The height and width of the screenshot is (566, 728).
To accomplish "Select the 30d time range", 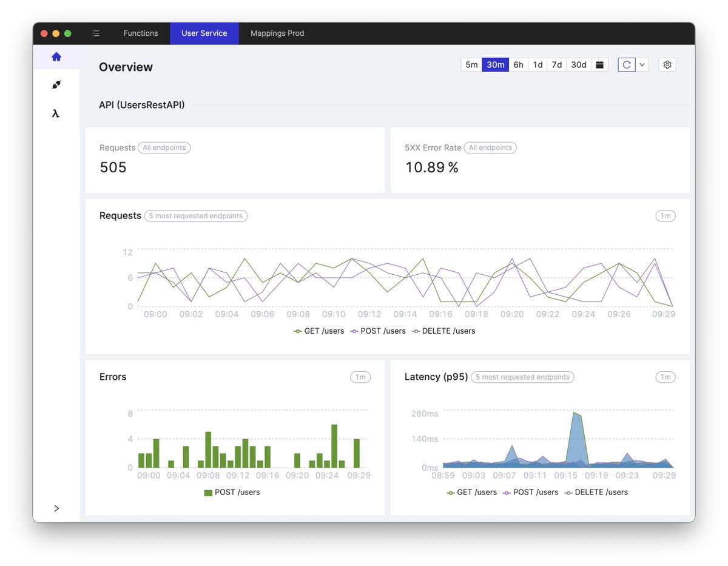I will click(578, 64).
